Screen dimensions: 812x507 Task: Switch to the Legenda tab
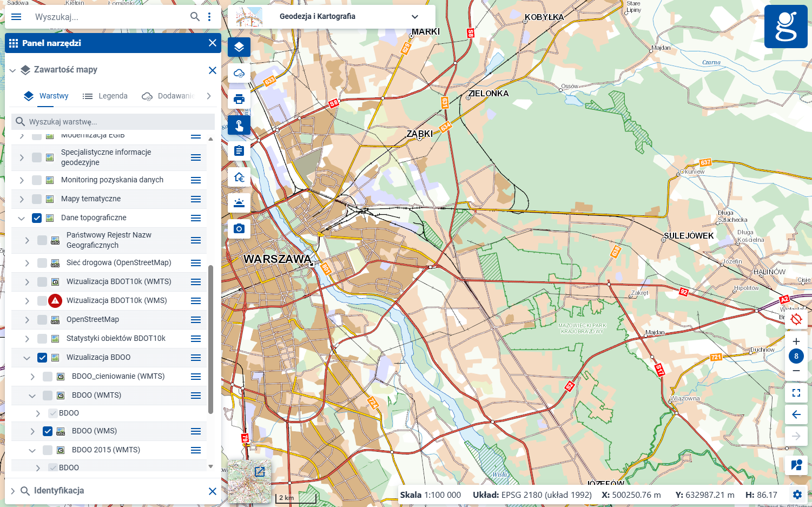click(105, 96)
